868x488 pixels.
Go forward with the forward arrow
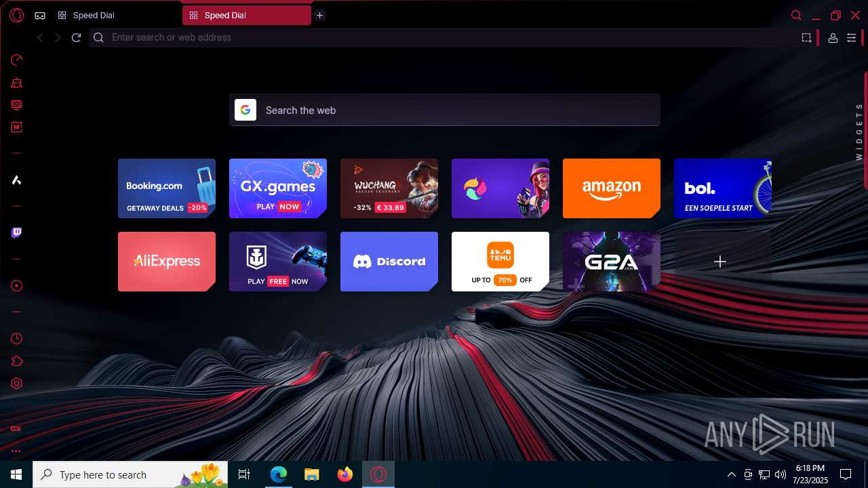(58, 37)
